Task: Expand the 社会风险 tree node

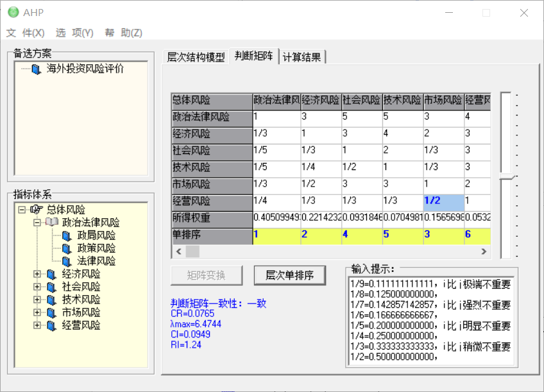Action: [x=37, y=287]
